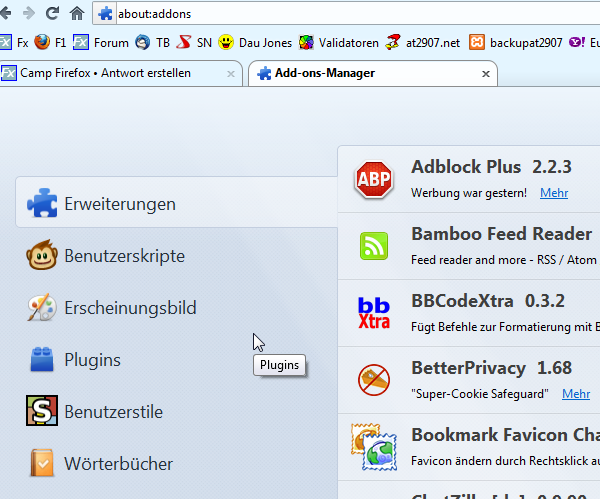Screen dimensions: 600x499
Task: Click the "Favicon ändern durch Rechtsklick" description
Action: click(505, 461)
